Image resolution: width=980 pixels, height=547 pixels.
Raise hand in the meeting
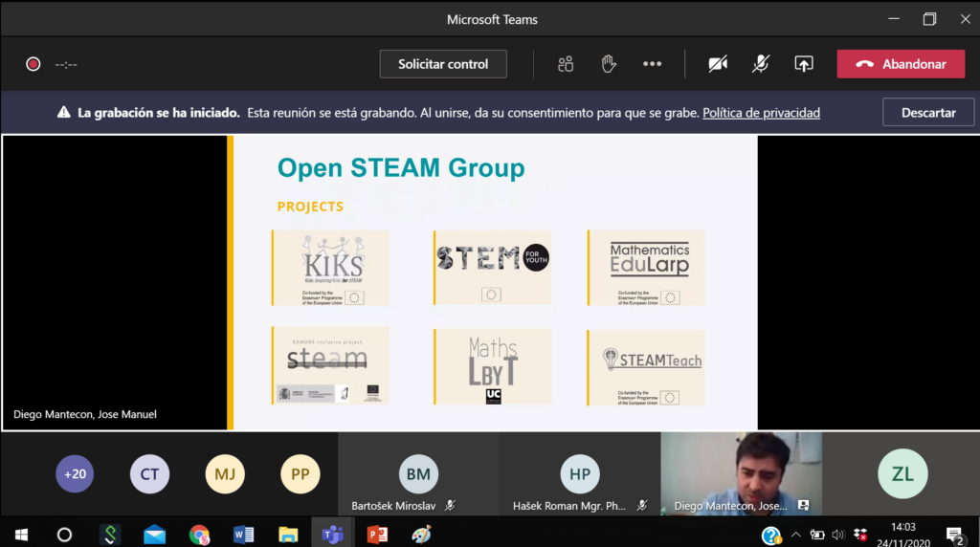608,64
